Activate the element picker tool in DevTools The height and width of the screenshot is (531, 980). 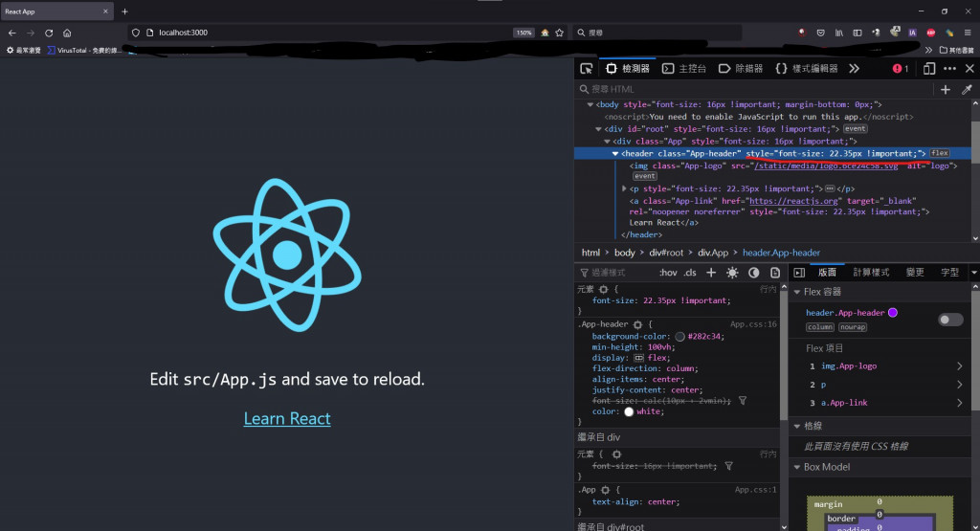(x=587, y=69)
